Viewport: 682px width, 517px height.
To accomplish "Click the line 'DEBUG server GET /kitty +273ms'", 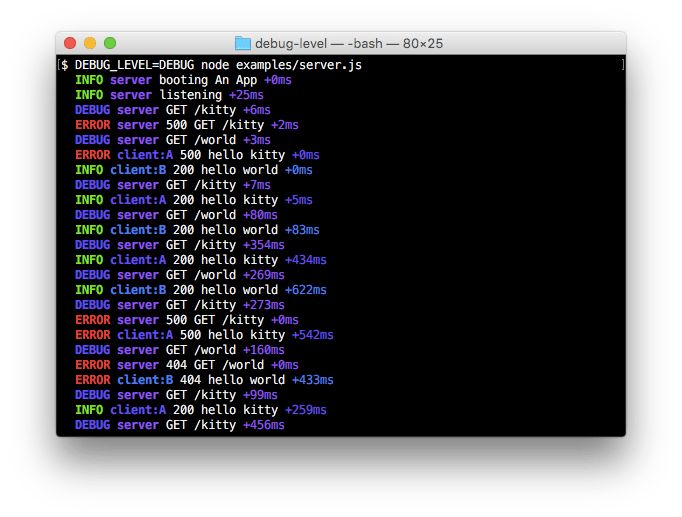I will click(180, 305).
